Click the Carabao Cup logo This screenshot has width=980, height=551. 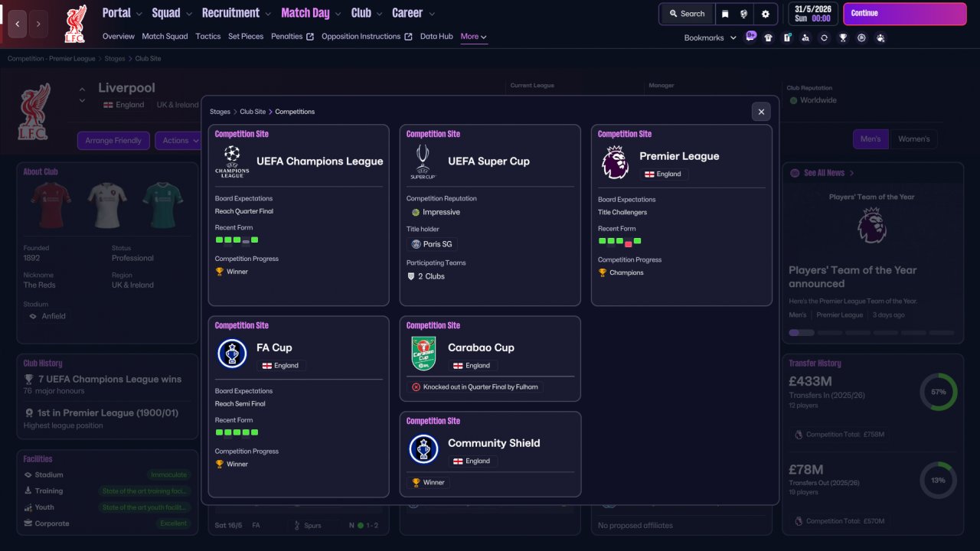pyautogui.click(x=423, y=354)
